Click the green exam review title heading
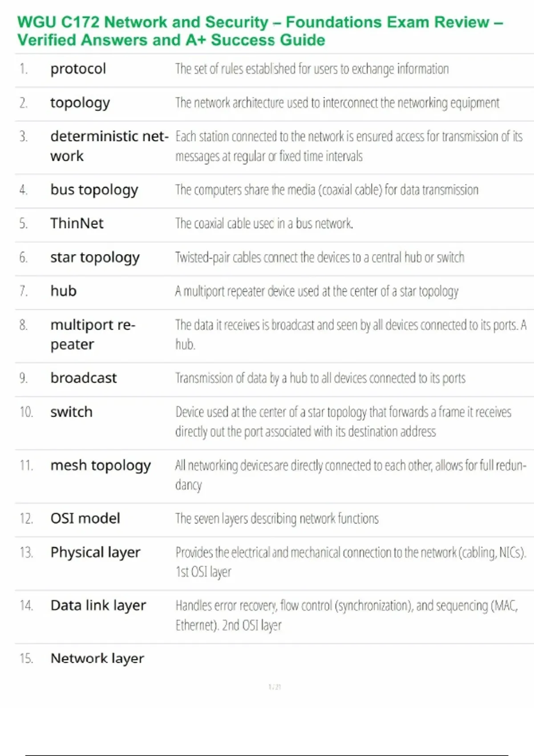The image size is (534, 756). (260, 31)
